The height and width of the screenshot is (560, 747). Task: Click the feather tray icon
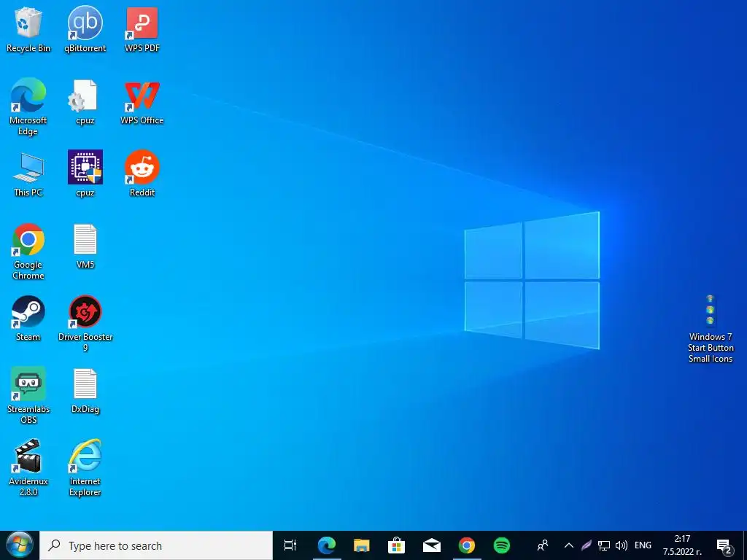587,545
